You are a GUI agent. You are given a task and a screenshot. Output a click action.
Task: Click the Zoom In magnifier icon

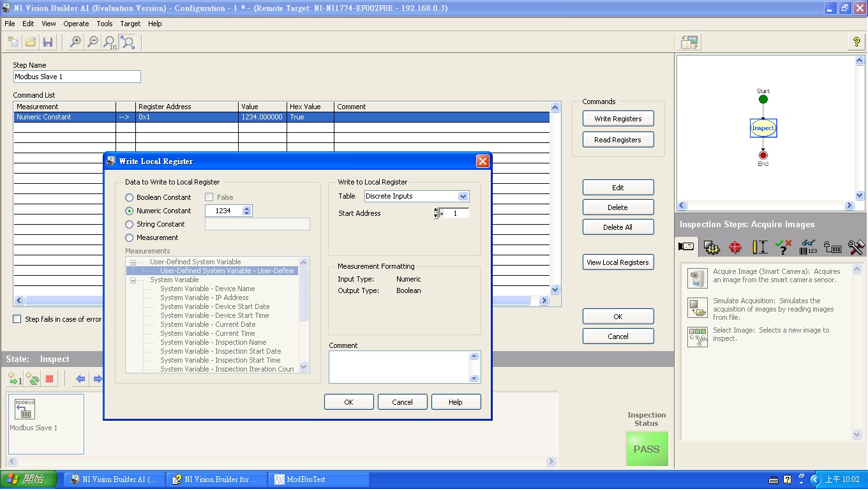pyautogui.click(x=75, y=42)
